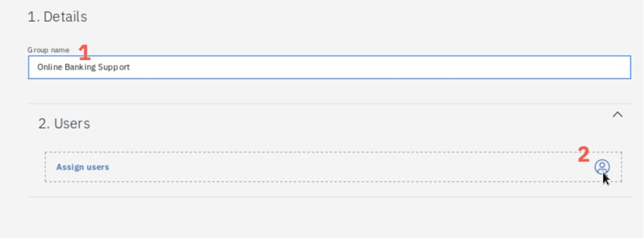
Task: Click the circular profile icon beside number 2
Action: point(601,167)
